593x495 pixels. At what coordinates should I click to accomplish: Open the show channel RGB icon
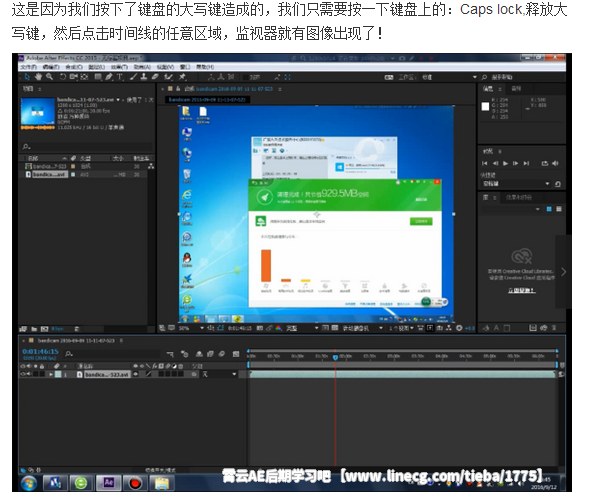[x=279, y=328]
